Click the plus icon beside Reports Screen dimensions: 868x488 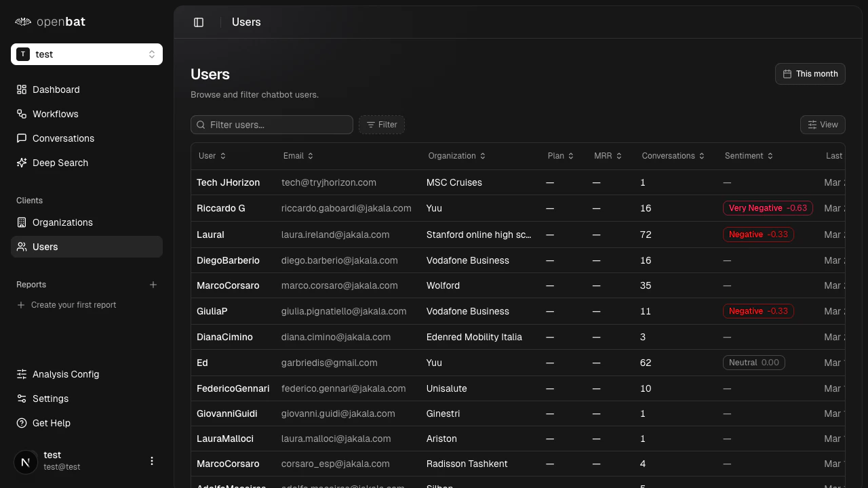coord(153,285)
